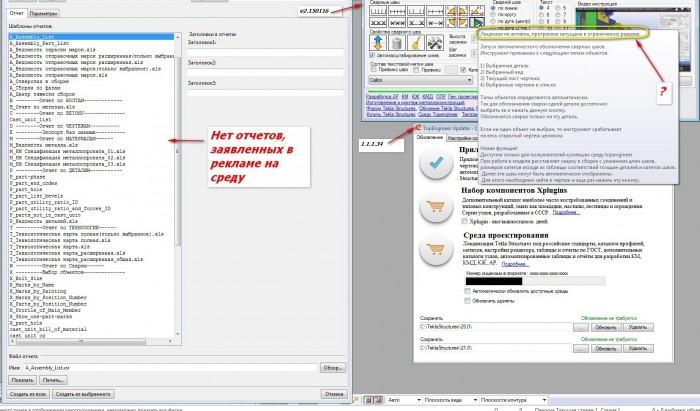
Task: Open the Calibri font dropdown
Action: click(421, 80)
